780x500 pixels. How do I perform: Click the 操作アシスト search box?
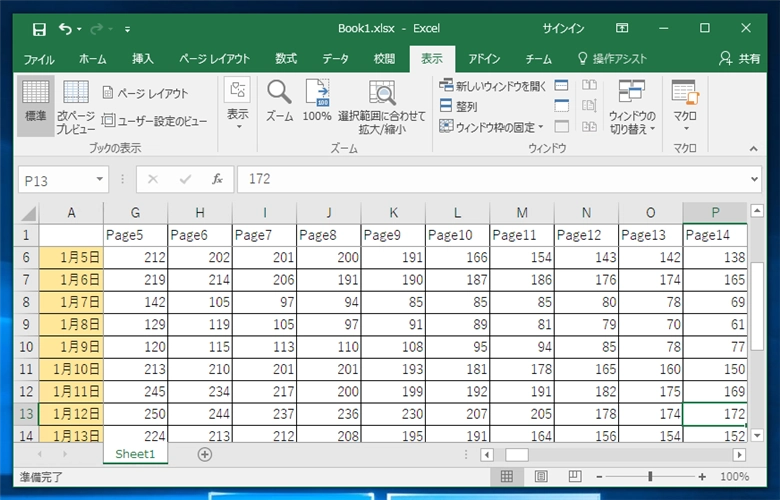pyautogui.click(x=612, y=59)
